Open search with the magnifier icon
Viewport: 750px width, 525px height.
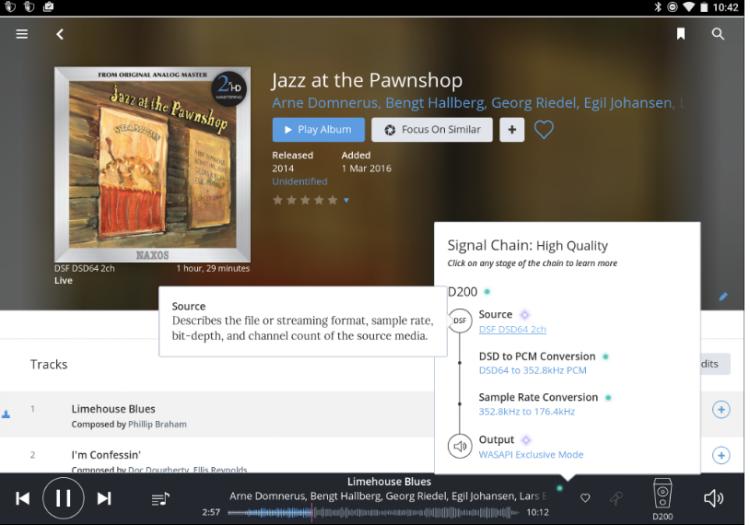click(717, 33)
